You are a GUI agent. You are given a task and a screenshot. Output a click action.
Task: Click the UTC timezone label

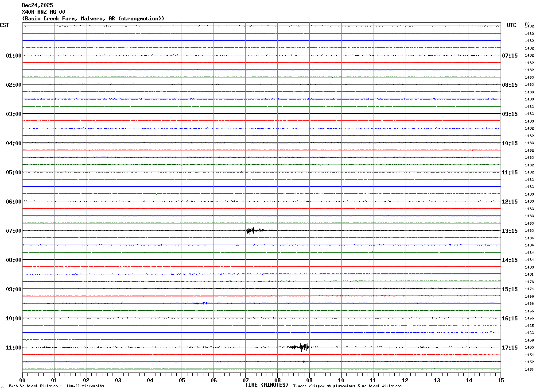pos(512,25)
